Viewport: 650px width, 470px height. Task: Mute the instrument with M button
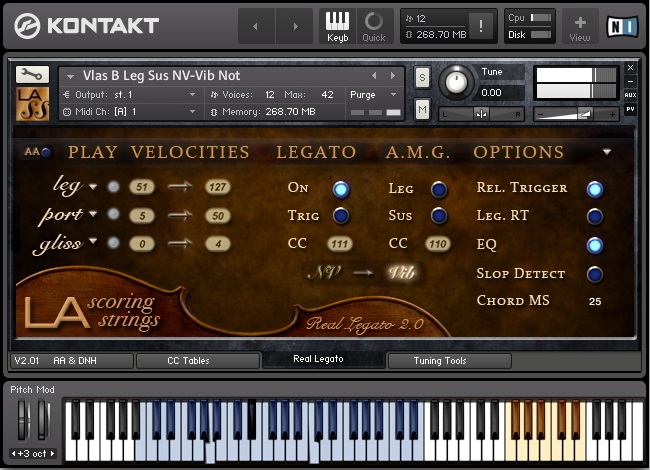pos(422,109)
